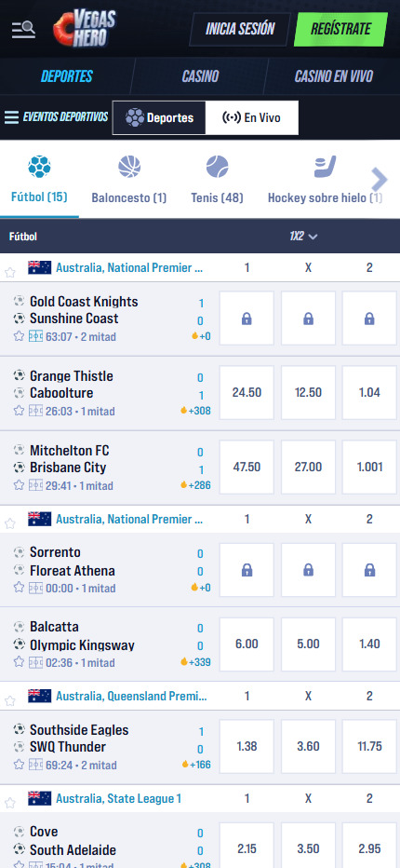Select odds 1.38 for Southside Eagles
This screenshot has height=868, width=400.
247,746
